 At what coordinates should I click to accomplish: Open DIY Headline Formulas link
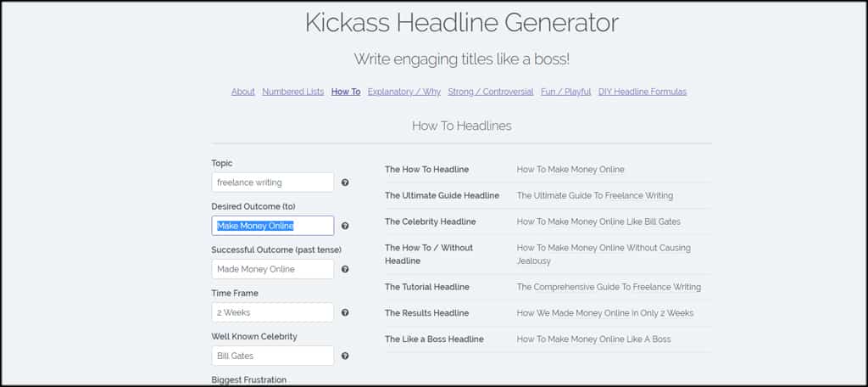click(x=643, y=92)
